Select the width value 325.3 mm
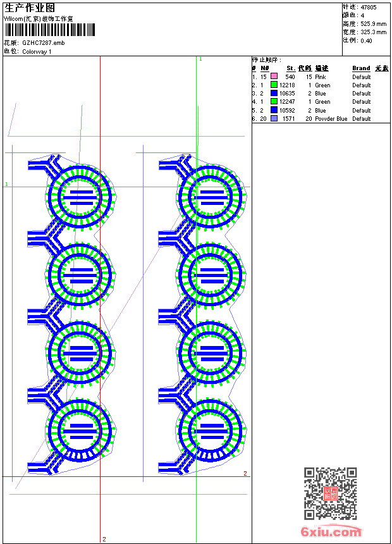 pos(373,32)
